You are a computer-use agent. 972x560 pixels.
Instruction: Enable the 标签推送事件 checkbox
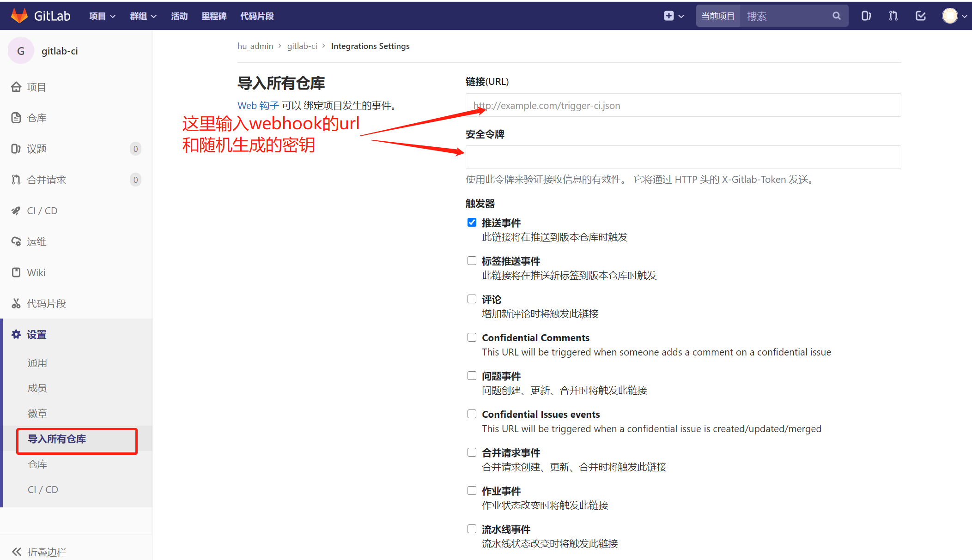pos(472,261)
